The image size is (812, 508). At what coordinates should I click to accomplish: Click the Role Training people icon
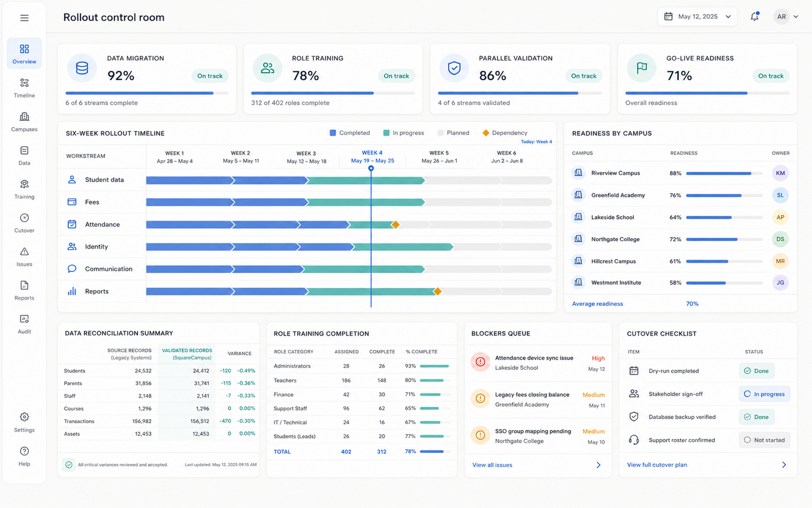267,68
